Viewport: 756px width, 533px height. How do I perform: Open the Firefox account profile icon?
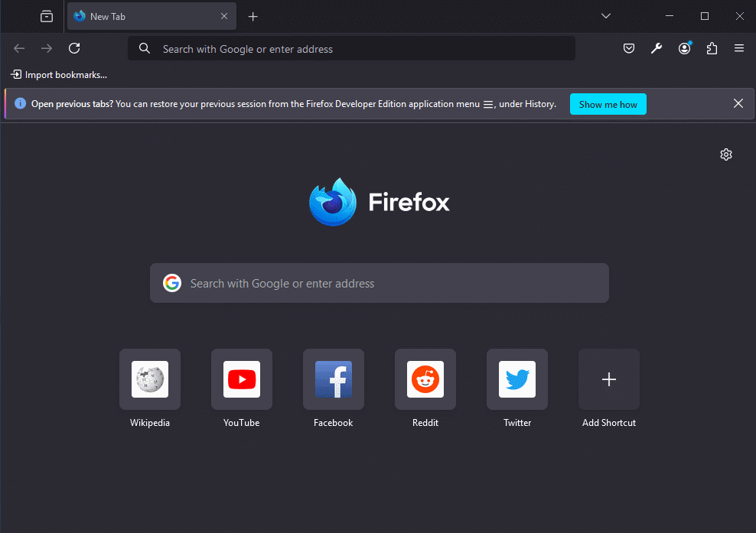(x=684, y=48)
